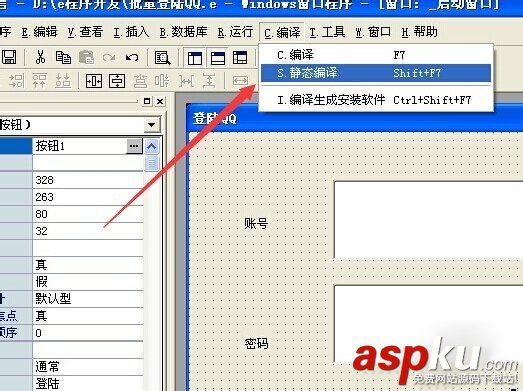Viewport: 523px width, 391px height.
Task: Click the Cut scissors icon
Action: pyautogui.click(x=40, y=57)
